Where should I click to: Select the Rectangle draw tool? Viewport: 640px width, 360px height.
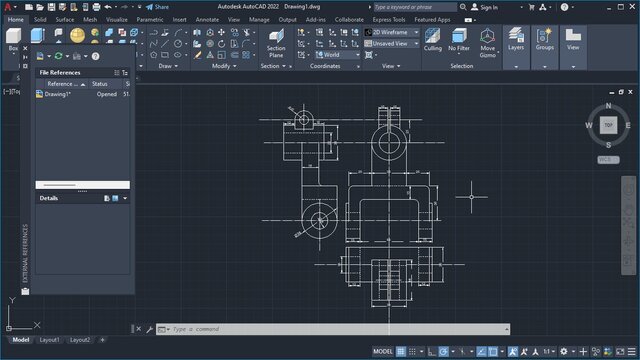tap(165, 55)
